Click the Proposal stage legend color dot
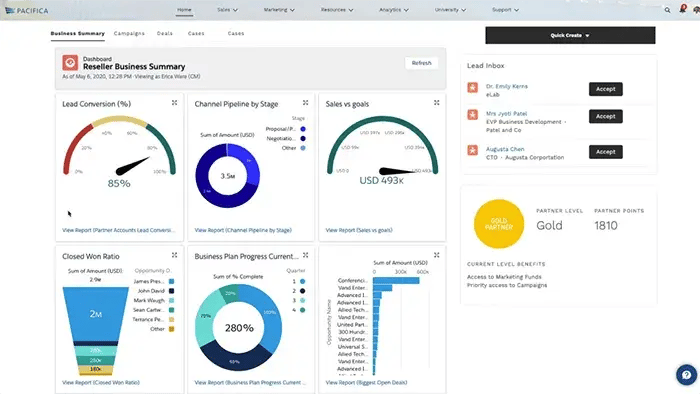Viewport: 700px width, 394px height. click(x=303, y=129)
